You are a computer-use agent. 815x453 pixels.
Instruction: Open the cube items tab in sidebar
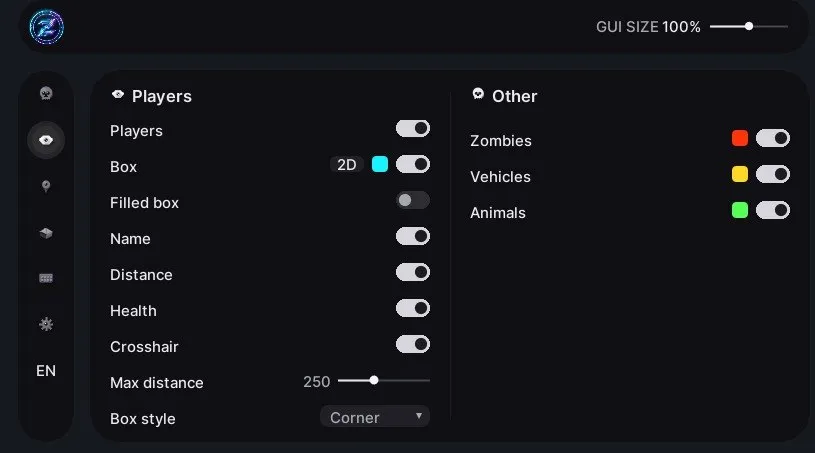46,233
